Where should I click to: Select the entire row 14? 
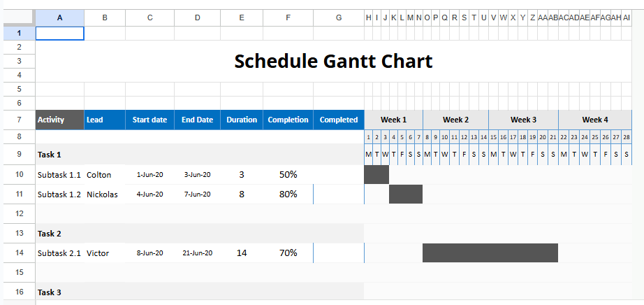click(x=18, y=253)
